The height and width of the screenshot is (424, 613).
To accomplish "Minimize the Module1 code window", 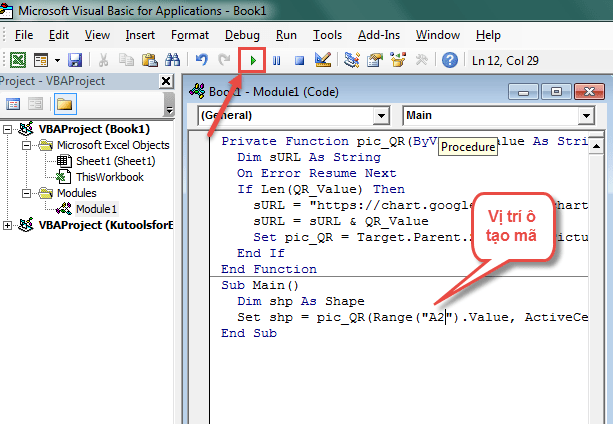I will [x=523, y=92].
